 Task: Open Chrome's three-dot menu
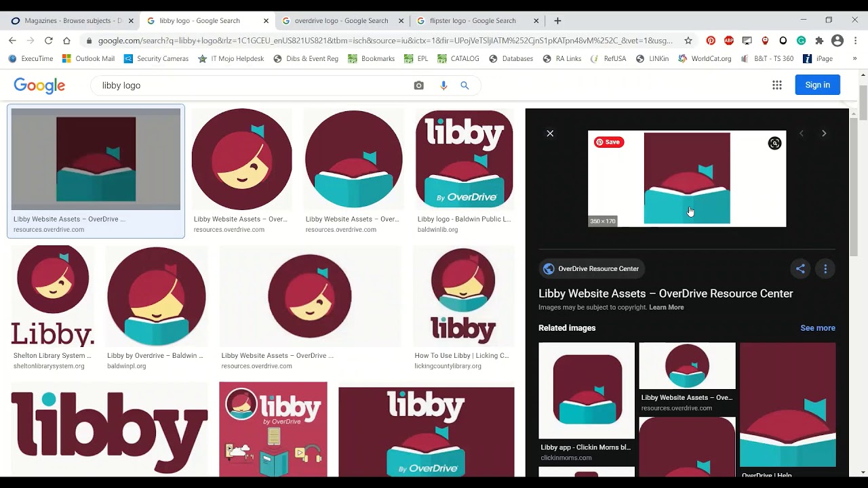coord(856,41)
